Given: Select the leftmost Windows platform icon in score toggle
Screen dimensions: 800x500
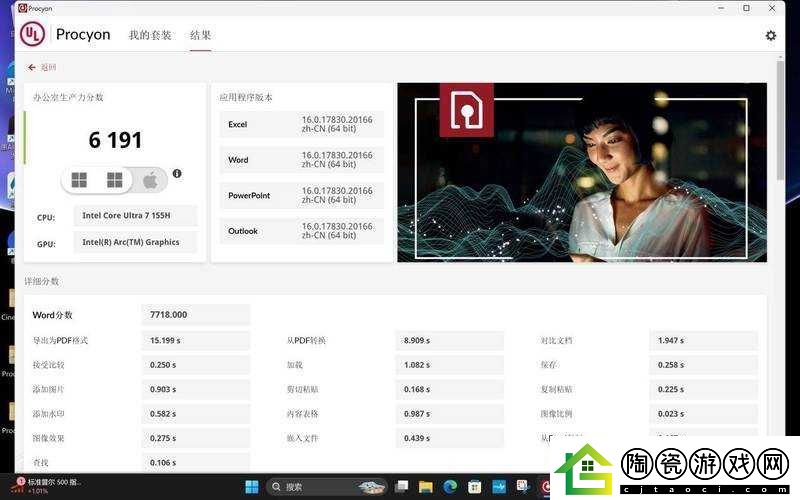Looking at the screenshot, I should 79,180.
